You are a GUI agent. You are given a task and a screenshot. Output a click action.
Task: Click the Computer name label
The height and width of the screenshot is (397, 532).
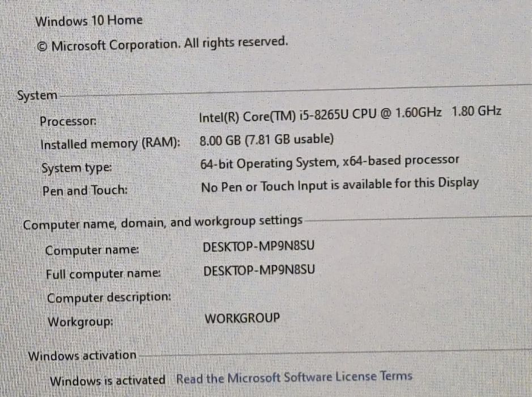tap(92, 250)
